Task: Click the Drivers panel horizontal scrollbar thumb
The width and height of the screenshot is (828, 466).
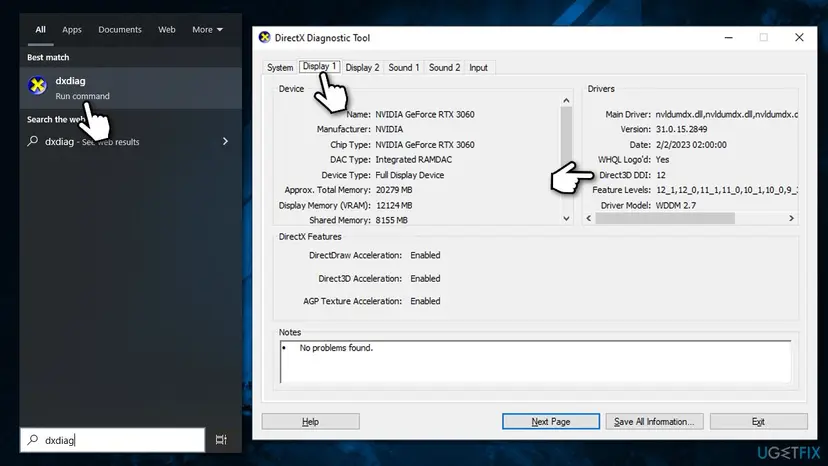Action: tap(665, 218)
